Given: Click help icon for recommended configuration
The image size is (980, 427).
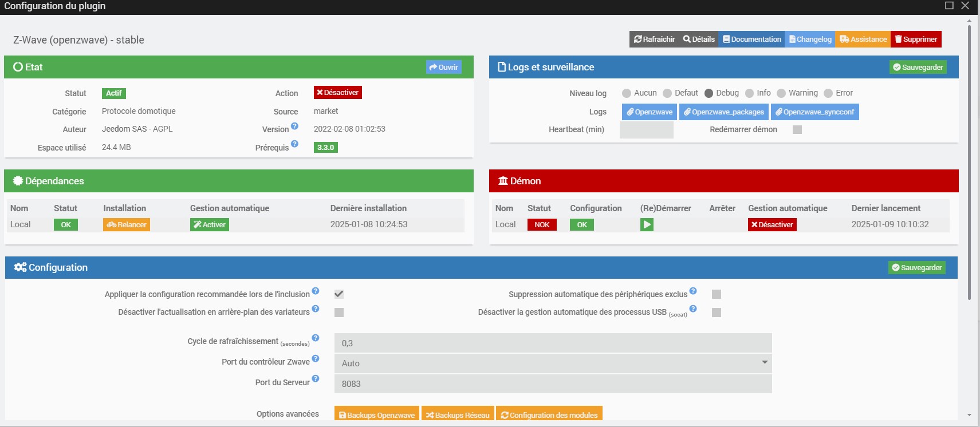Looking at the screenshot, I should pos(316,291).
